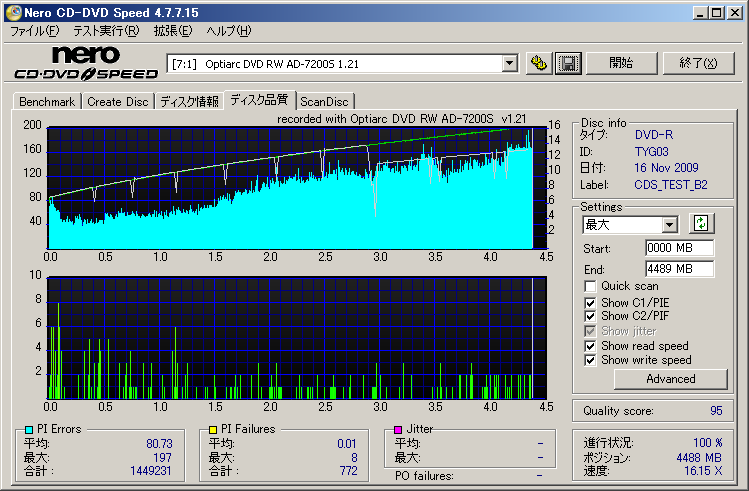Click the floppy disk save icon

click(568, 64)
